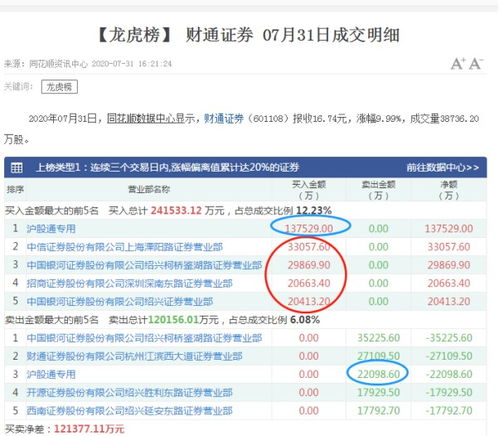Image resolution: width=499 pixels, height=436 pixels.
Task: Click buy total 241533.12 figure
Action: coord(176,211)
